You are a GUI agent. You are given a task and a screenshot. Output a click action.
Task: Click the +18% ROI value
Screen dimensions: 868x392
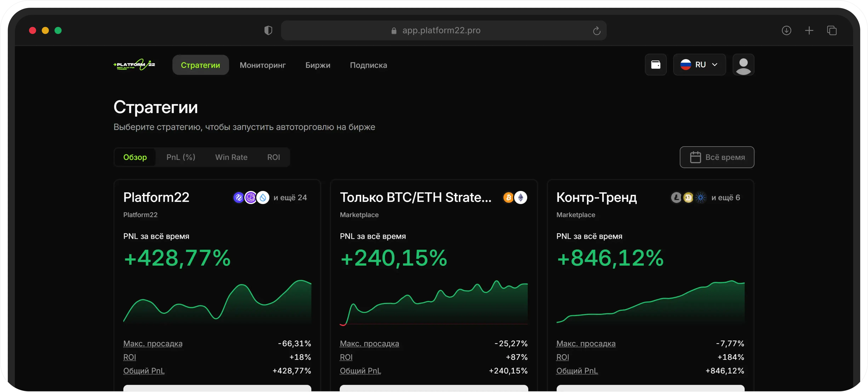click(x=300, y=357)
